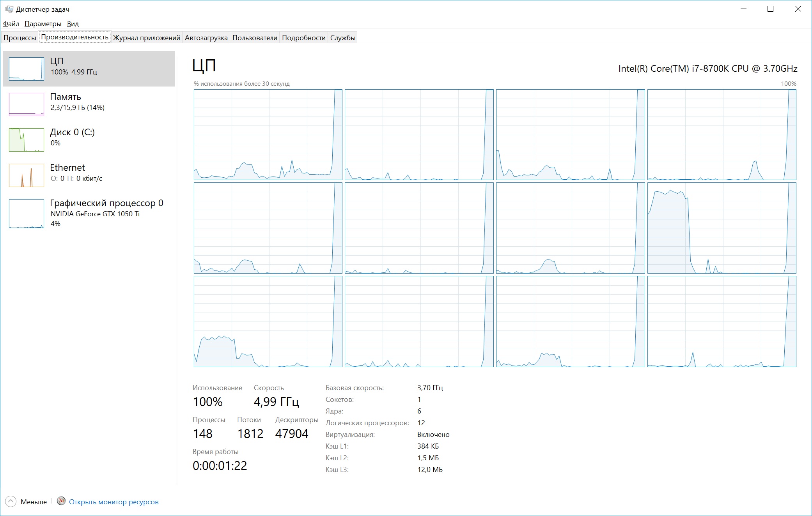Viewport: 812px width, 516px height.
Task: Click the Меньше button
Action: [x=34, y=502]
